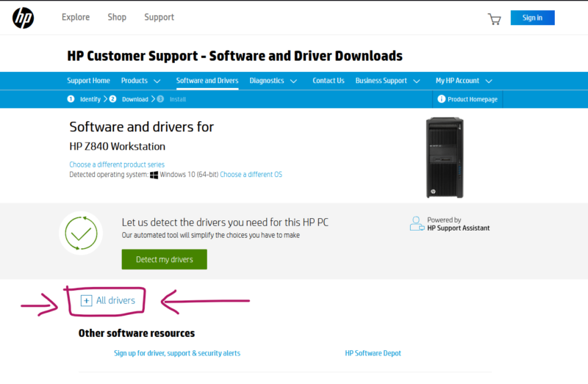Click the Other software resources heading

click(137, 333)
